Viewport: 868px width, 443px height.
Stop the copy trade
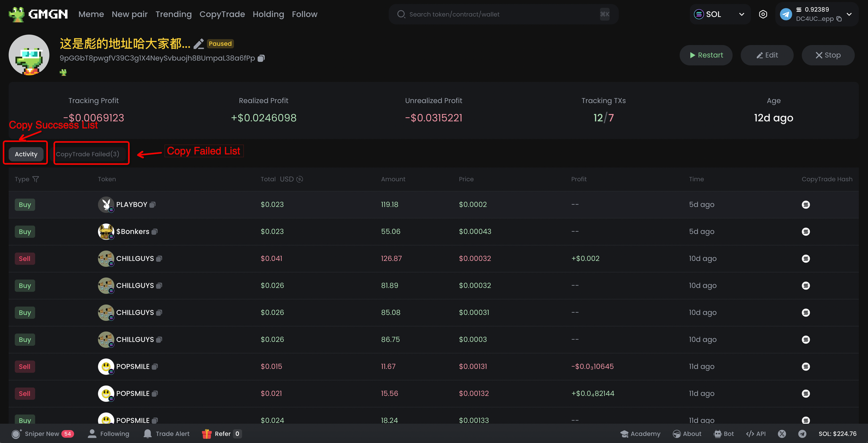point(828,55)
